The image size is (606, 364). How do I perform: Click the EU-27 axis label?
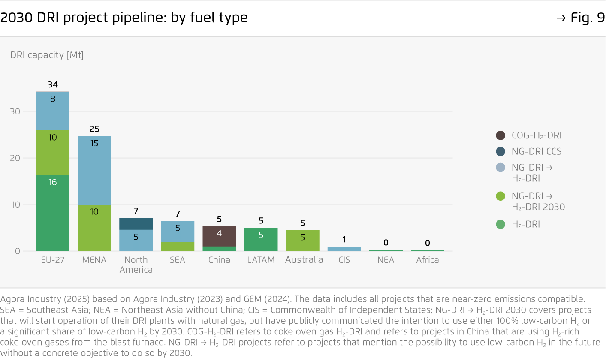tap(53, 260)
